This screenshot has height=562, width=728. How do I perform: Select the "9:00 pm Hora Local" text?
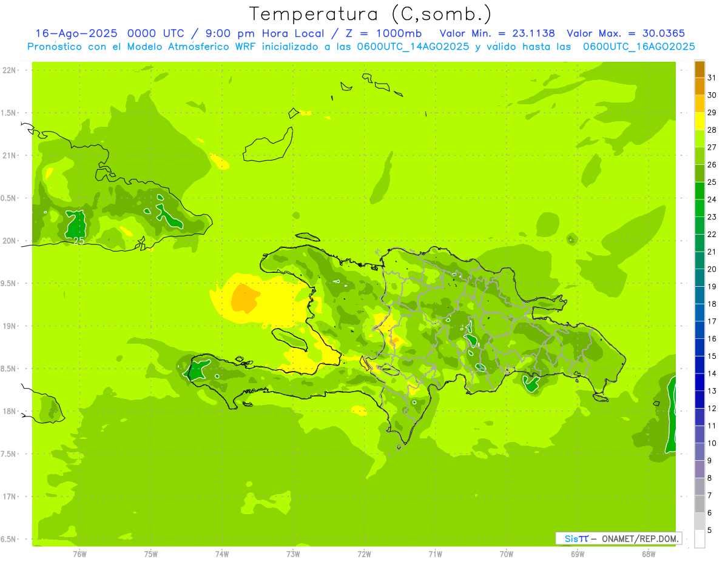(x=266, y=33)
